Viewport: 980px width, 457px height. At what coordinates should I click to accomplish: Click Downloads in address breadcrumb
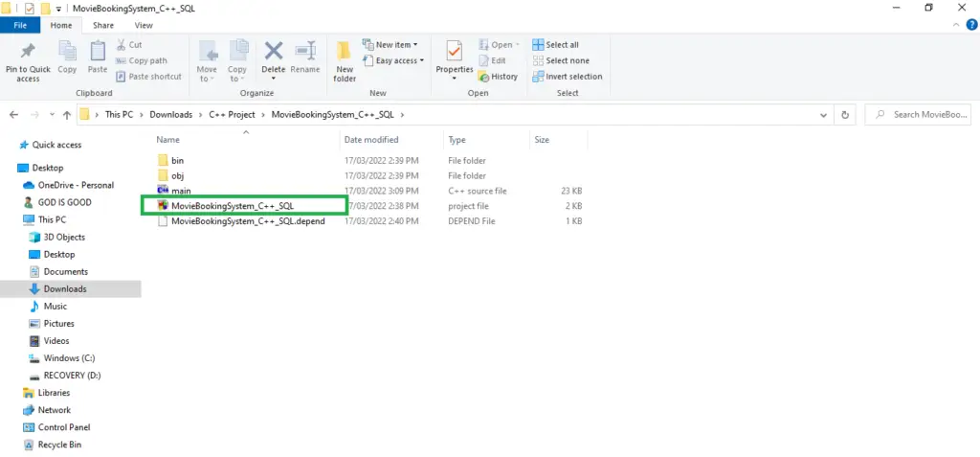click(x=169, y=115)
